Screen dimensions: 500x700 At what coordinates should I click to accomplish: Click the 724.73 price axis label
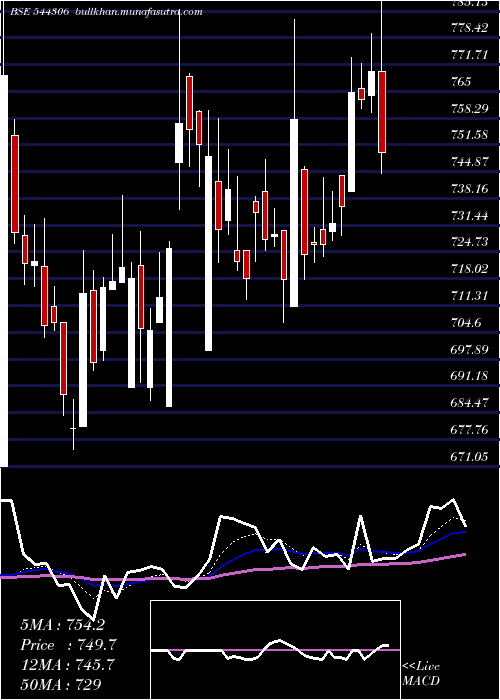[469, 242]
